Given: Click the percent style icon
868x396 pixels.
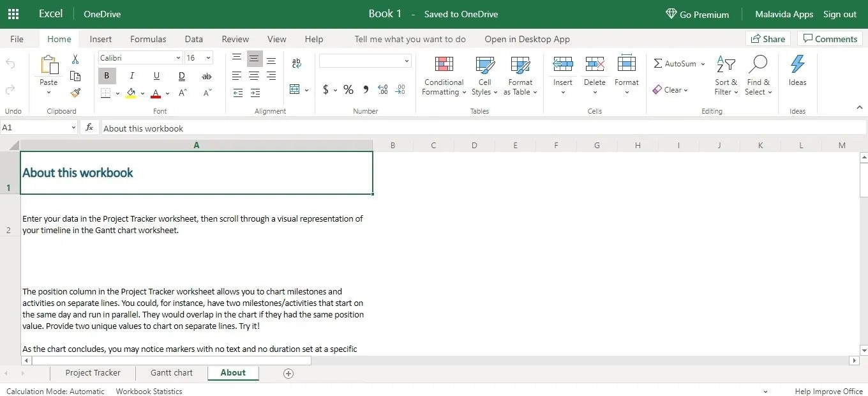Looking at the screenshot, I should [348, 90].
